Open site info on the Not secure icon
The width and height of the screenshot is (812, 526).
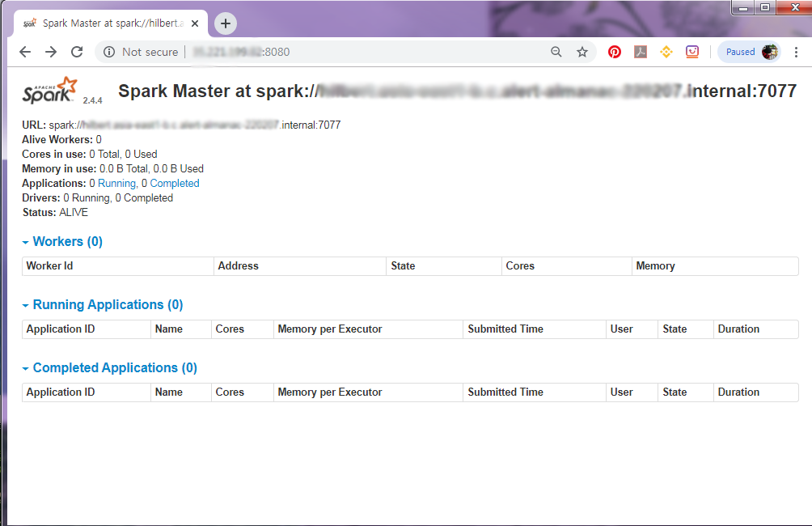coord(108,52)
